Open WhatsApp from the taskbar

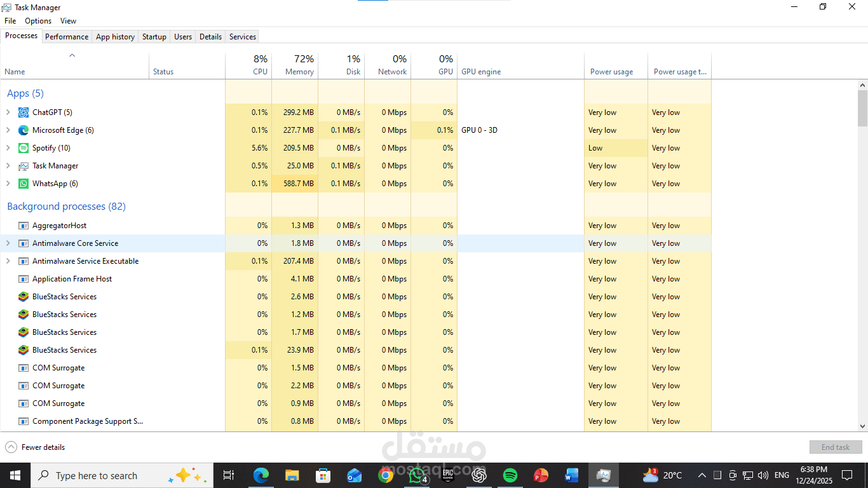click(417, 475)
